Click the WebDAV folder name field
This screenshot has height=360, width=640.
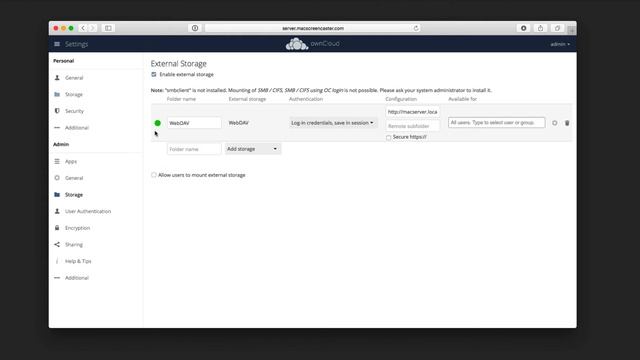(194, 123)
